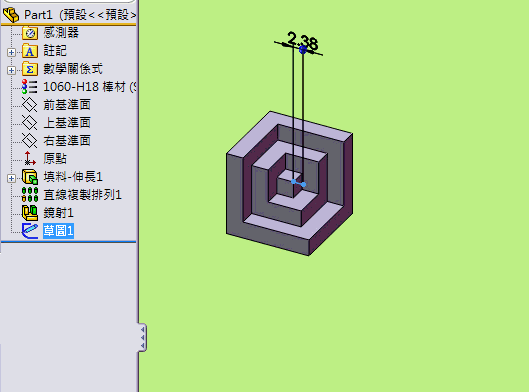Click the 填料-伸長1 extrude feature icon
529x392 pixels.
point(30,177)
